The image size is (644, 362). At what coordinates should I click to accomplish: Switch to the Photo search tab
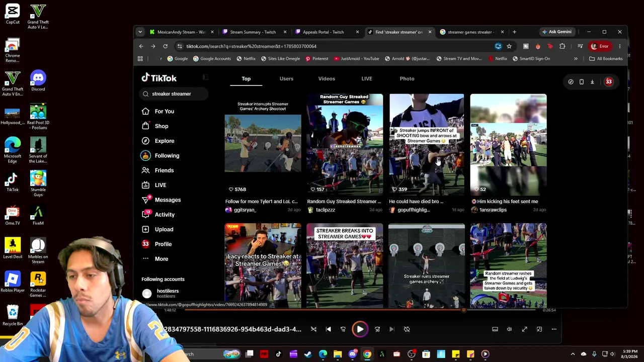[407, 78]
